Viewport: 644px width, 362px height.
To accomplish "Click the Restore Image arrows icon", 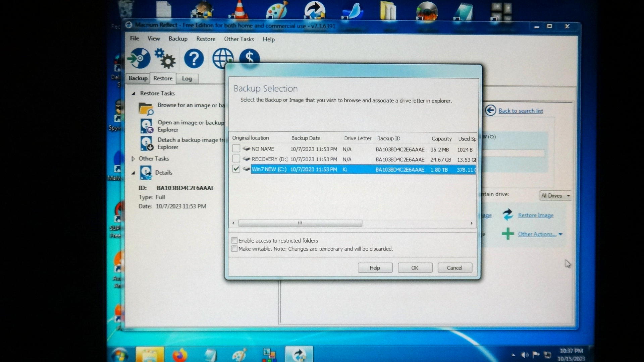I will pos(508,215).
